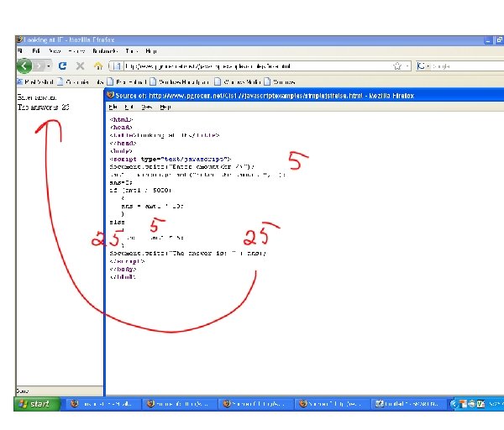Click the </script> closing tag
Screen dimensions: 504x430
click(x=128, y=261)
